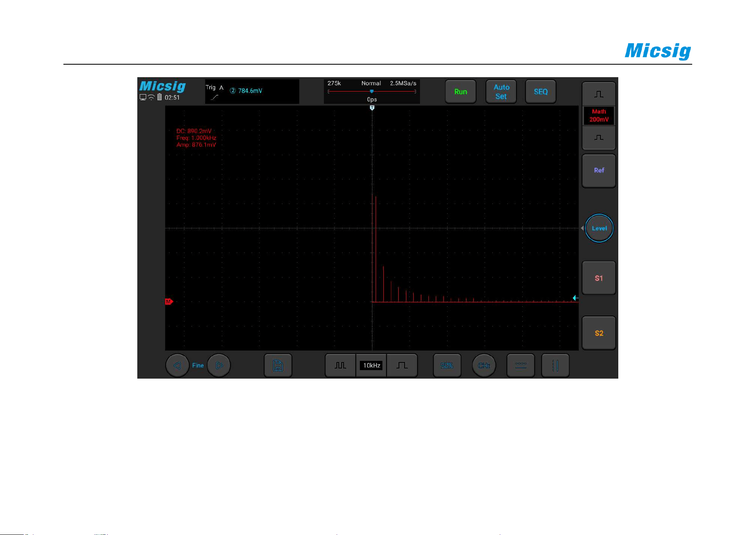This screenshot has width=756, height=535.
Task: Select the 0ps horizontal delay readout
Action: (372, 99)
